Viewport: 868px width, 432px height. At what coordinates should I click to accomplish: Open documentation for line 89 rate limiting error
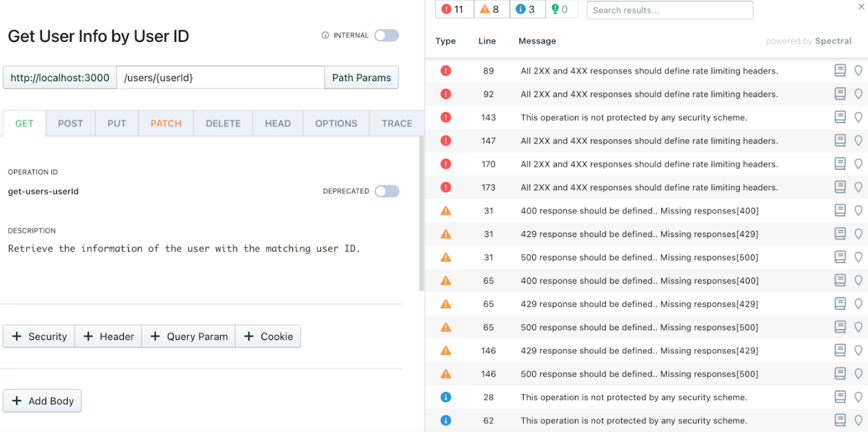point(840,70)
